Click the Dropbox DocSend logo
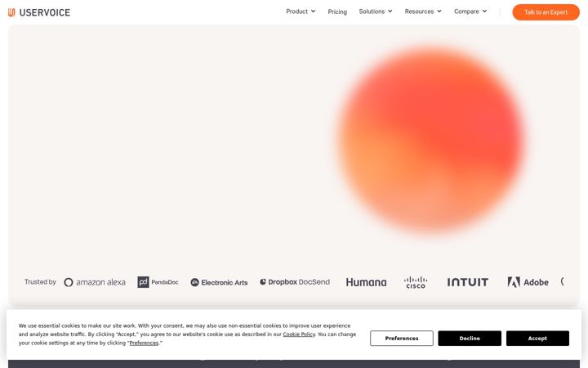588x368 pixels. 295,282
